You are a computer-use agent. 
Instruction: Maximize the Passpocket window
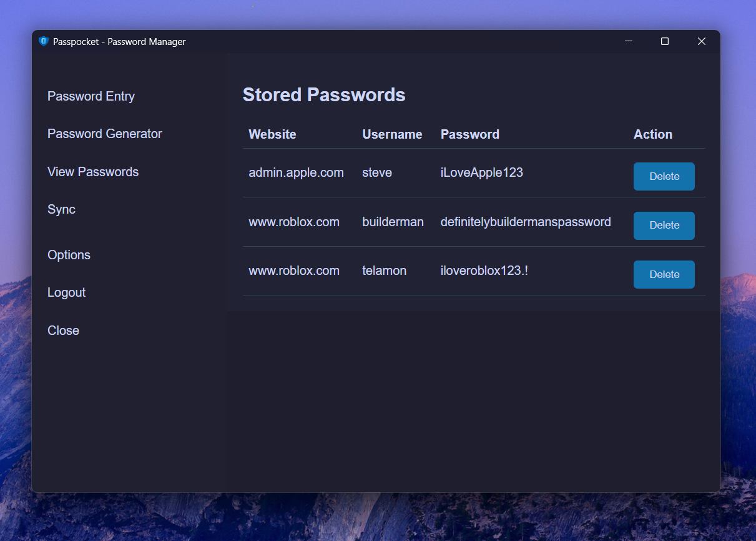coord(665,41)
